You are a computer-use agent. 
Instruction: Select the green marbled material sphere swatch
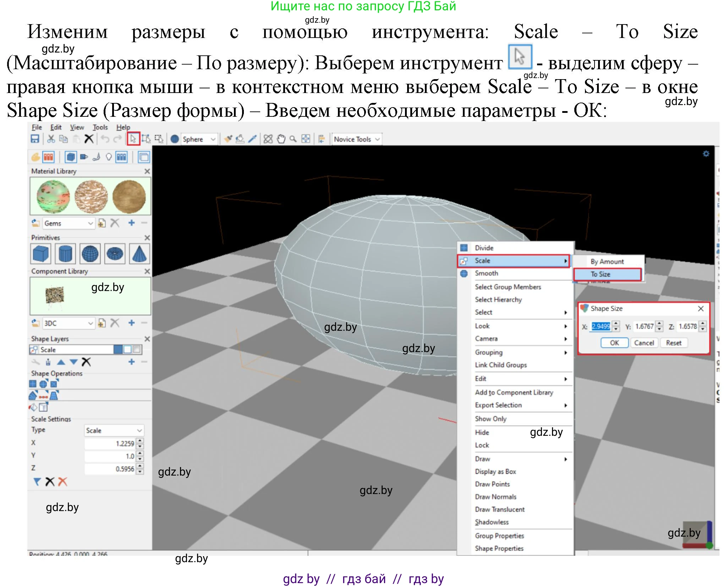pyautogui.click(x=53, y=197)
